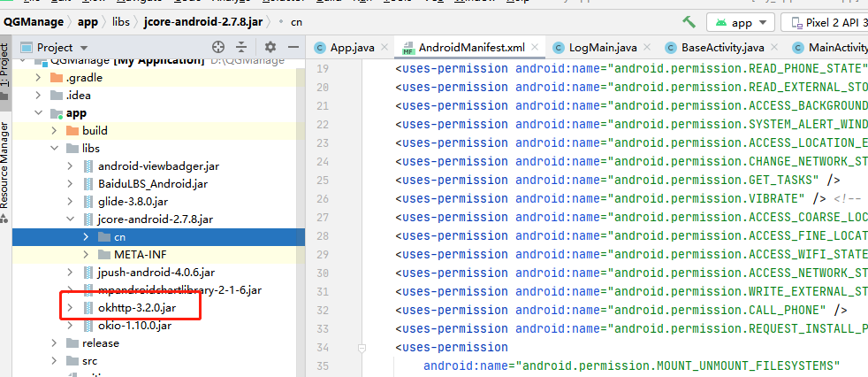This screenshot has height=377, width=868.
Task: Expand glide-3.8.0.jar
Action: 71,201
